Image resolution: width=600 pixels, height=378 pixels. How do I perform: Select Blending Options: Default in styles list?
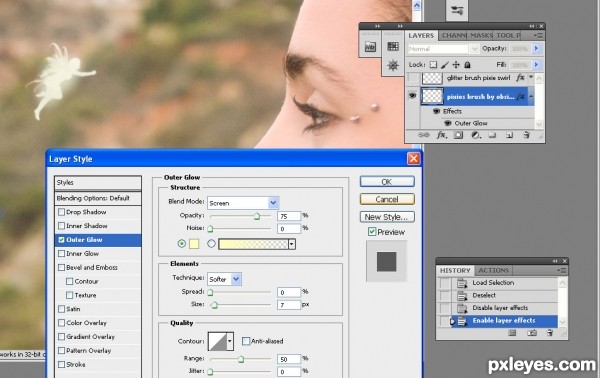click(98, 198)
